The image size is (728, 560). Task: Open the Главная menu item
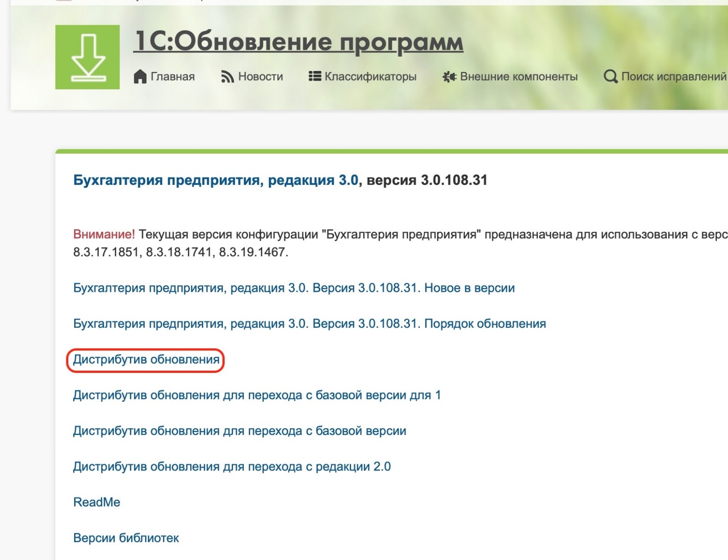(x=173, y=77)
